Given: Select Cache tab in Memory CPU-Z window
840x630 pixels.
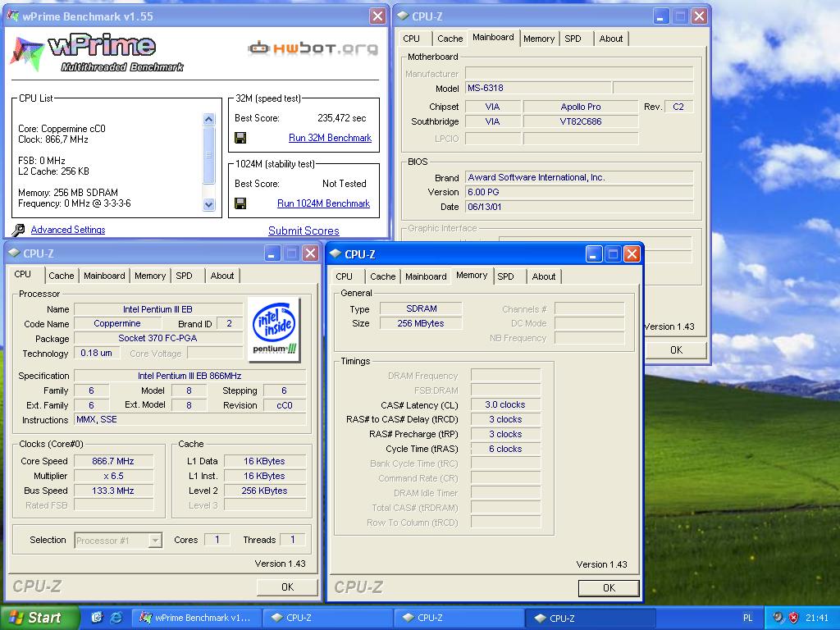Looking at the screenshot, I should 382,276.
